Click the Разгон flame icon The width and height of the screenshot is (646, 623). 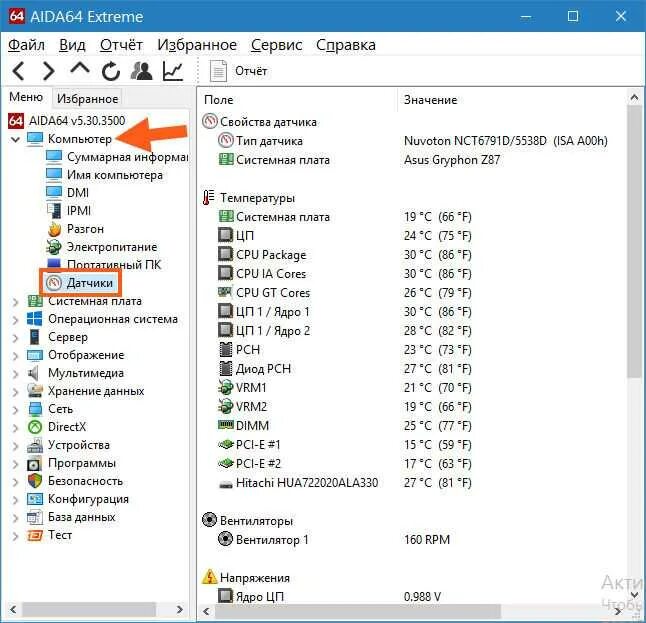coord(54,229)
